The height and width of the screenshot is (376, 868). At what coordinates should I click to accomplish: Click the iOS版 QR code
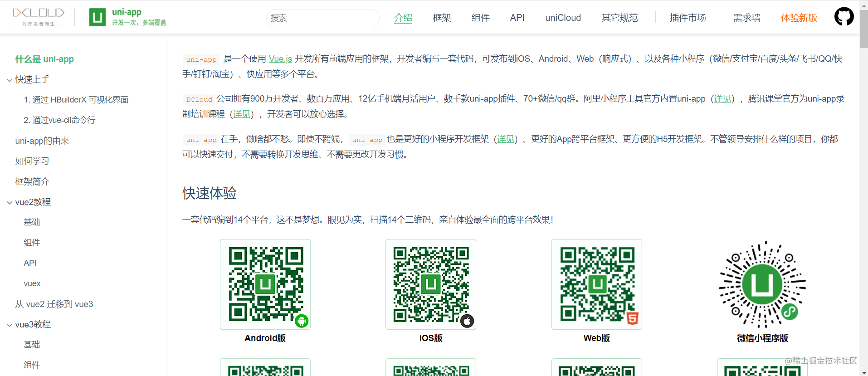click(431, 284)
